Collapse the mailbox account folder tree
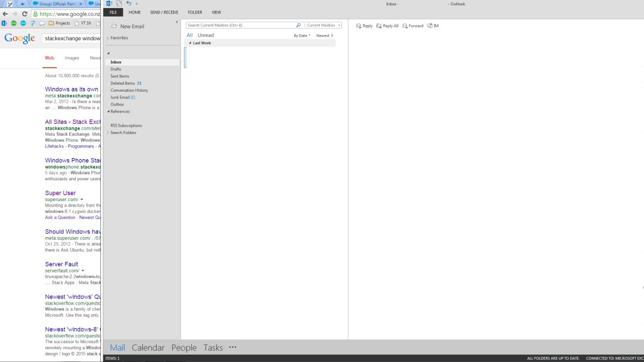 (x=108, y=53)
